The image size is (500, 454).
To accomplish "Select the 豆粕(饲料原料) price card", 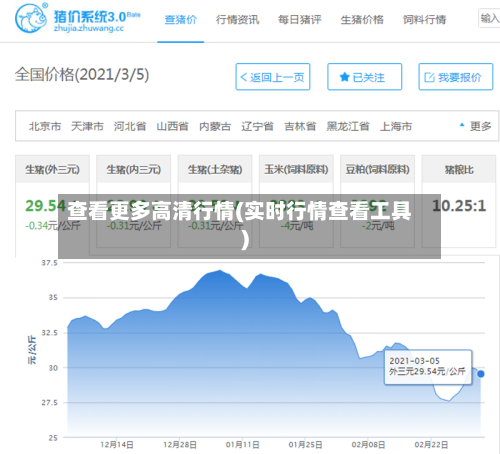I will point(377,201).
